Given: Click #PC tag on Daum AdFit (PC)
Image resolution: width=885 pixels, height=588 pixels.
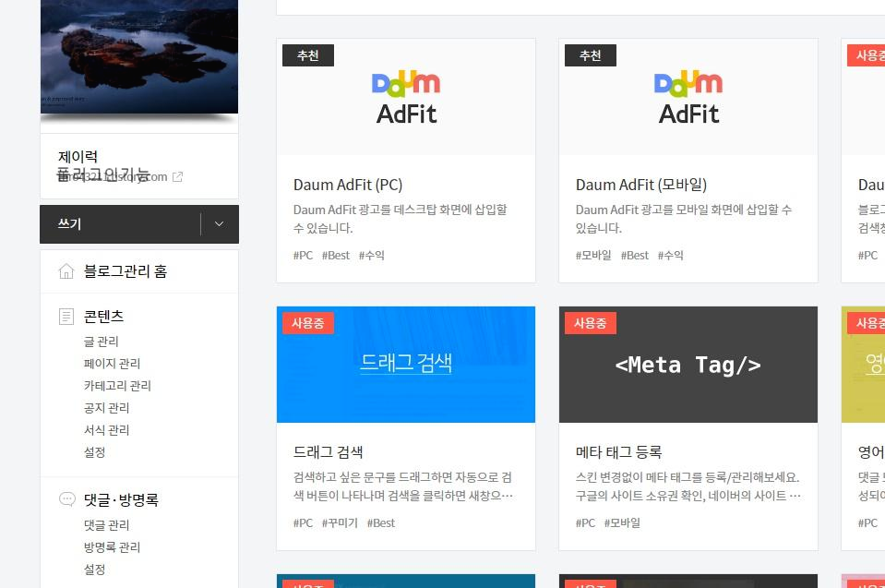Looking at the screenshot, I should click(303, 255).
